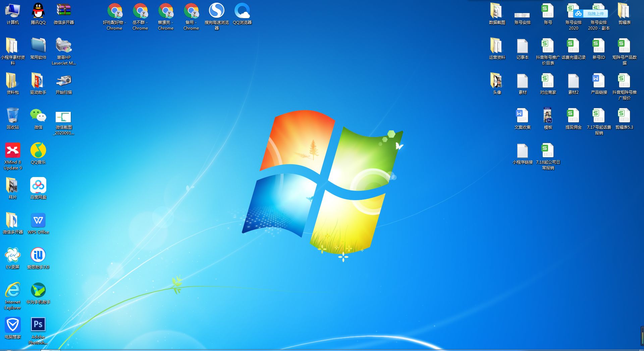Open the Adobe Photoshop shortcut

(x=38, y=325)
